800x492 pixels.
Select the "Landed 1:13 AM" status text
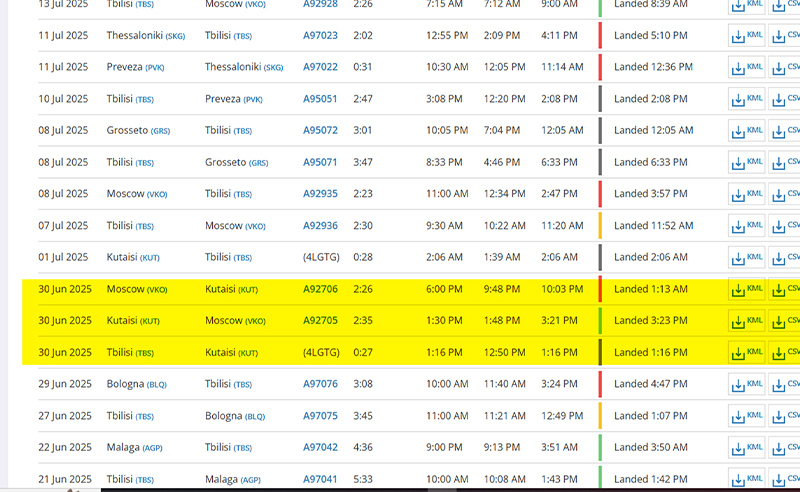pyautogui.click(x=651, y=289)
